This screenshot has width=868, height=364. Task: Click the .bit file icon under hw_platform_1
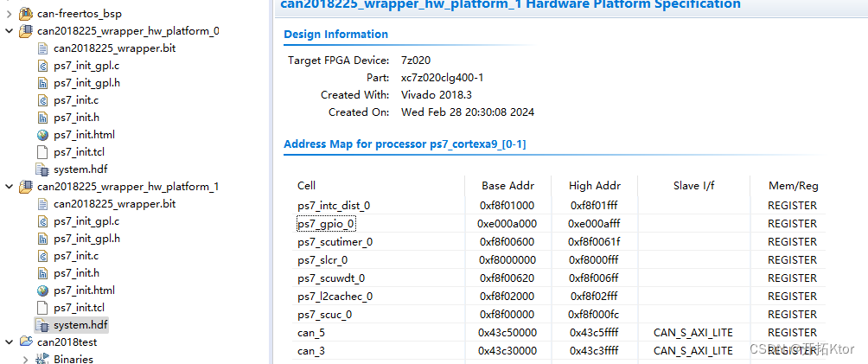42,204
